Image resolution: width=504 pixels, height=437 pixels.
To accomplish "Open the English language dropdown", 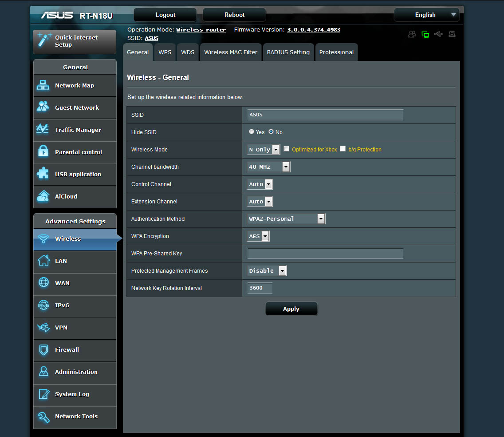I will click(426, 15).
